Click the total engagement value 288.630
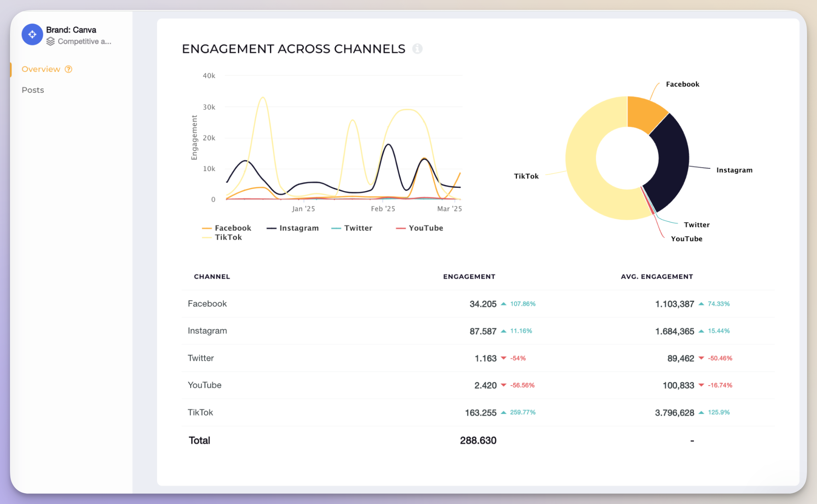817x504 pixels. [478, 440]
